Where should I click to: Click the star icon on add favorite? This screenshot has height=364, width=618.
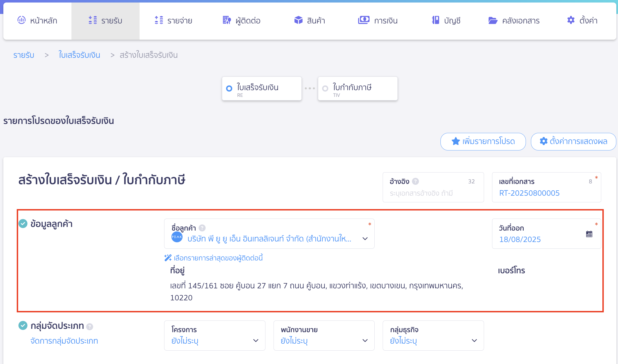coord(456,141)
